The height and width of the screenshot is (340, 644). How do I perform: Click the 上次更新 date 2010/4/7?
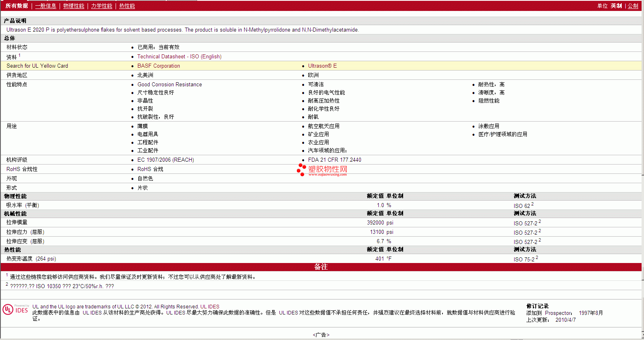coord(566,320)
